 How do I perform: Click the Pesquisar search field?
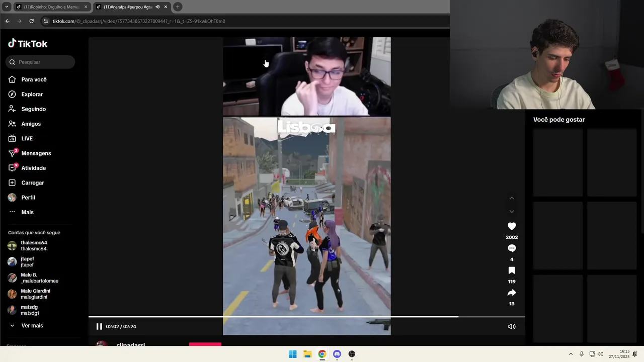pyautogui.click(x=40, y=62)
